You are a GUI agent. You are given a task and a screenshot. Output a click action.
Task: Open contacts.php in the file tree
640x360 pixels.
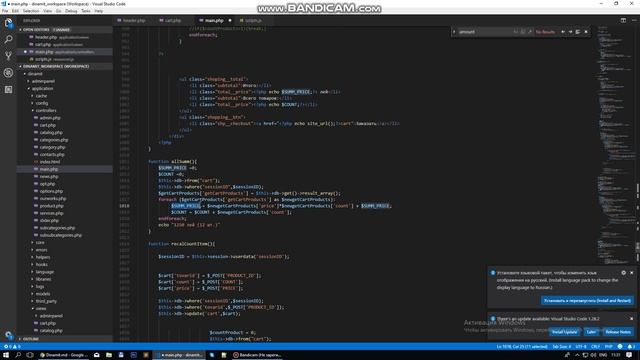coord(52,155)
